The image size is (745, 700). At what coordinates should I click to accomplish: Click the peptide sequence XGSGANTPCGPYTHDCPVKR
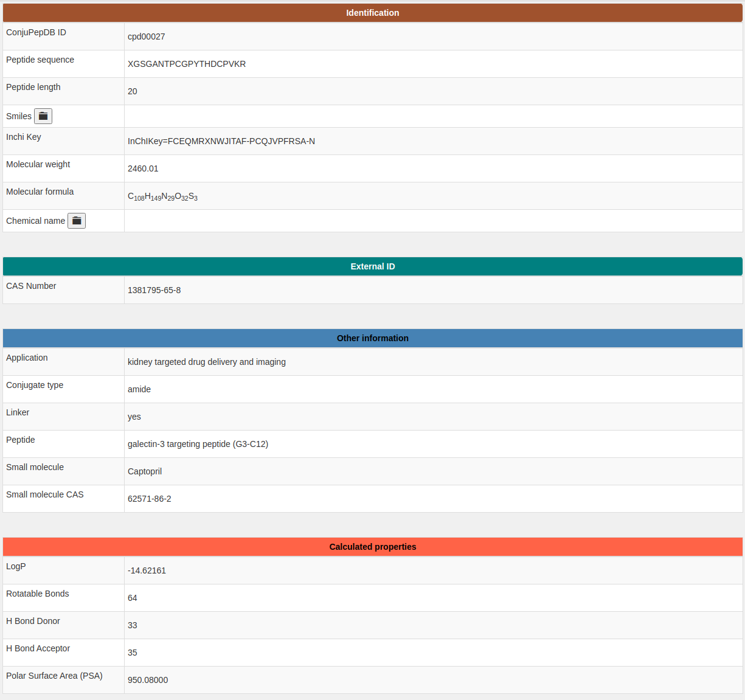187,64
